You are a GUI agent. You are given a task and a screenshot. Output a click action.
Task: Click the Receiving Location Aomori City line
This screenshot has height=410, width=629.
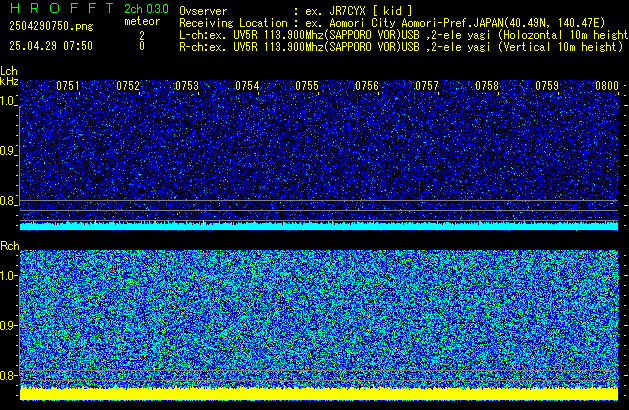point(392,23)
